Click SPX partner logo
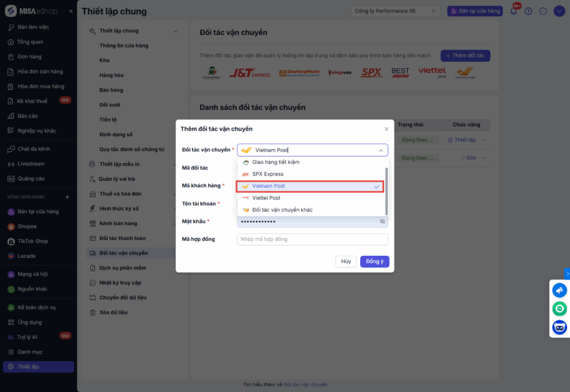Image resolution: width=570 pixels, height=392 pixels. click(371, 73)
